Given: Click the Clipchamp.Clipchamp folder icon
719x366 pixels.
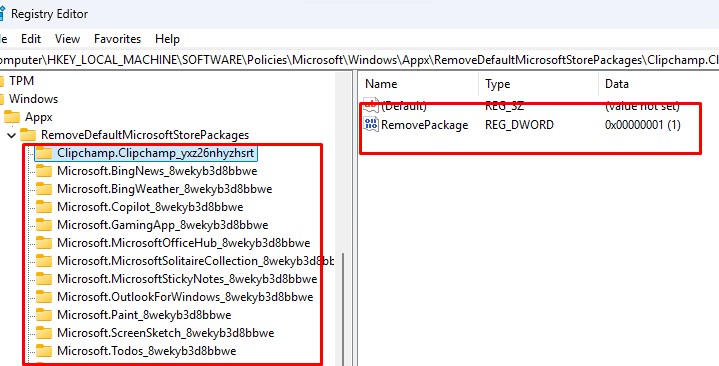Looking at the screenshot, I should click(x=44, y=153).
